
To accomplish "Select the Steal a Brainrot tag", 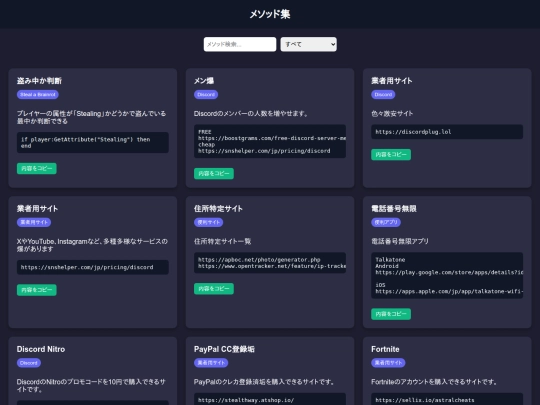I will pyautogui.click(x=38, y=94).
